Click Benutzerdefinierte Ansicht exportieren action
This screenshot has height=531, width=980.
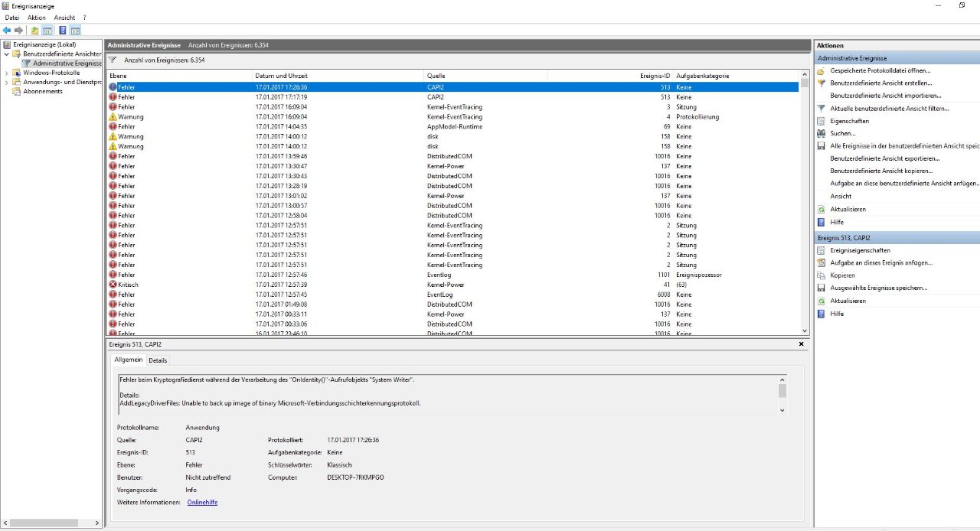pos(885,158)
